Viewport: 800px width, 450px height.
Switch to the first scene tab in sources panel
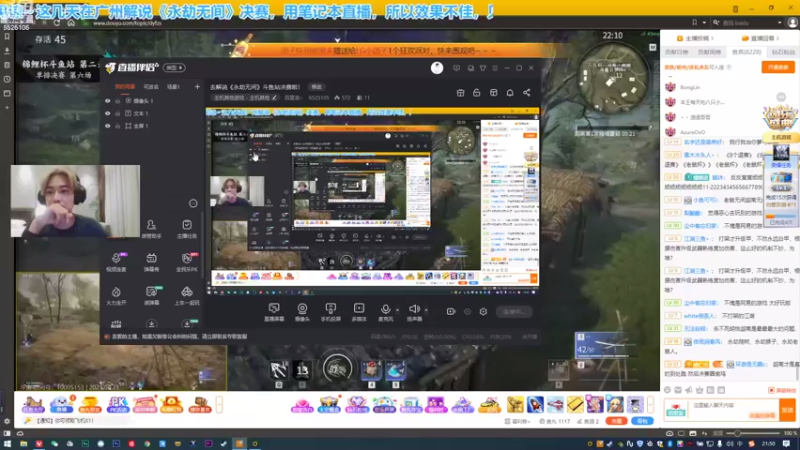(125, 87)
